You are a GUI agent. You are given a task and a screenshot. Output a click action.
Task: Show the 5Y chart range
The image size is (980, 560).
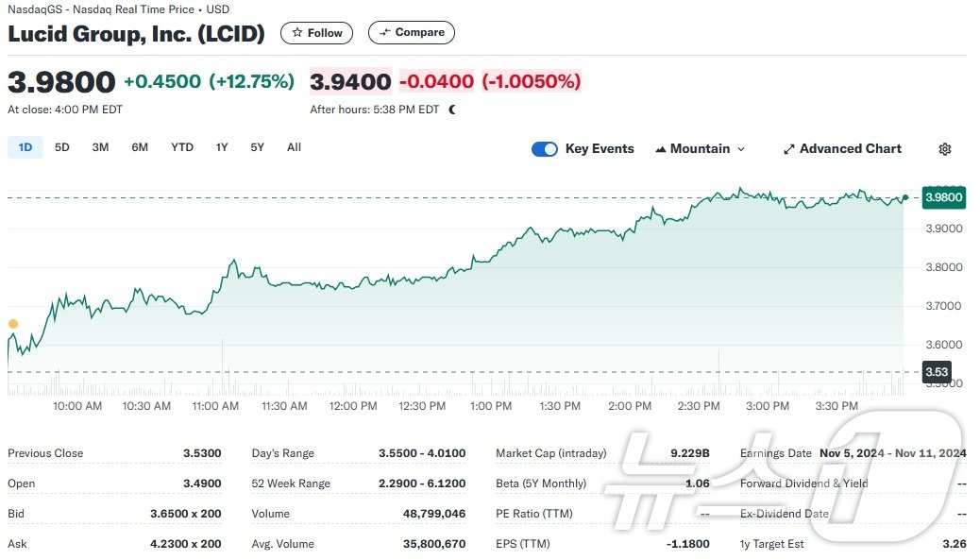[258, 147]
